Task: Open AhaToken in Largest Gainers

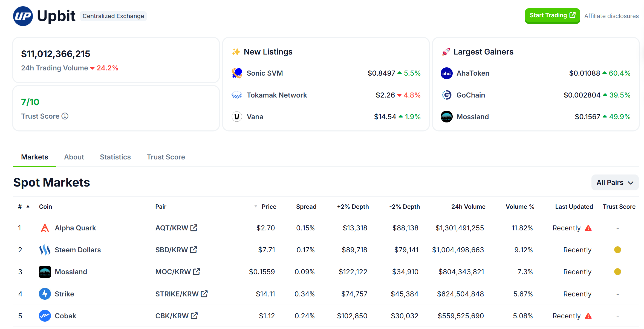Action: click(473, 73)
